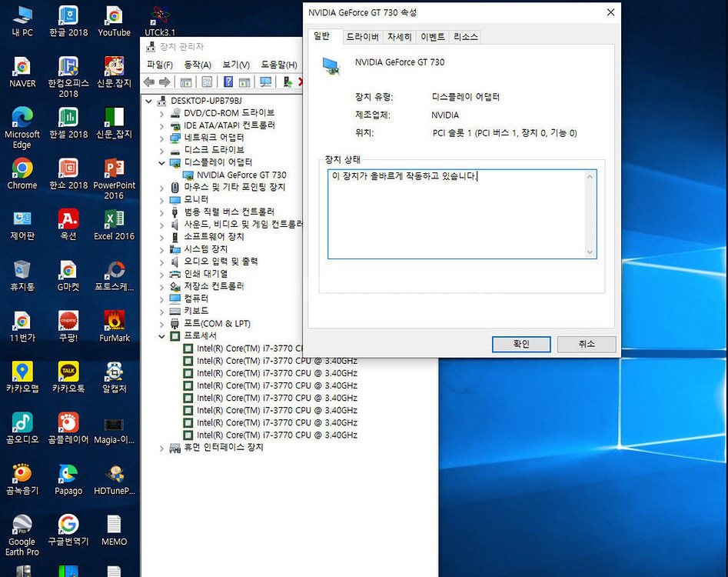Click scan for hardware changes monitor icon

(265, 82)
